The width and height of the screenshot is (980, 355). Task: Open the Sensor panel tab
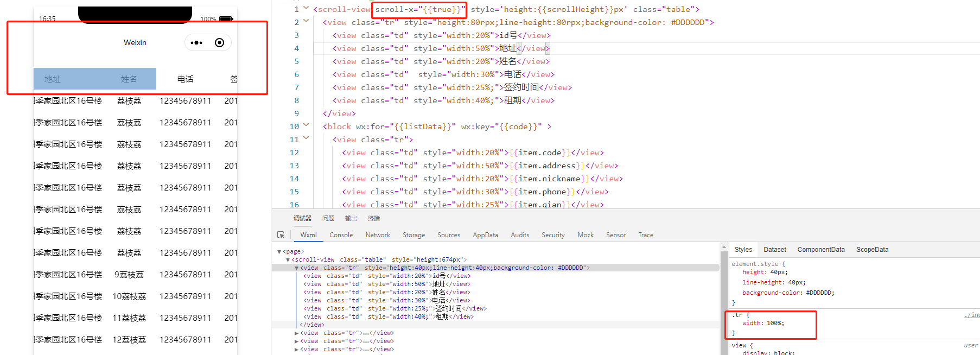[x=616, y=235]
